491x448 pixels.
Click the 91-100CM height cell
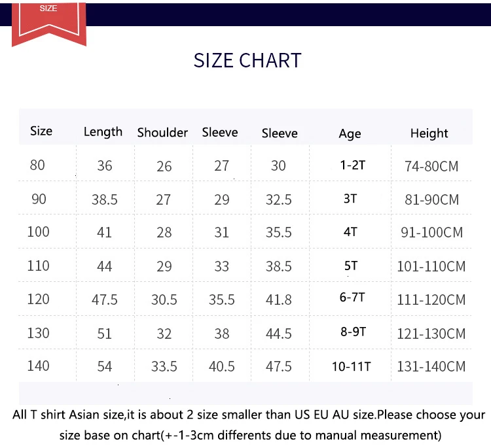coord(431,232)
